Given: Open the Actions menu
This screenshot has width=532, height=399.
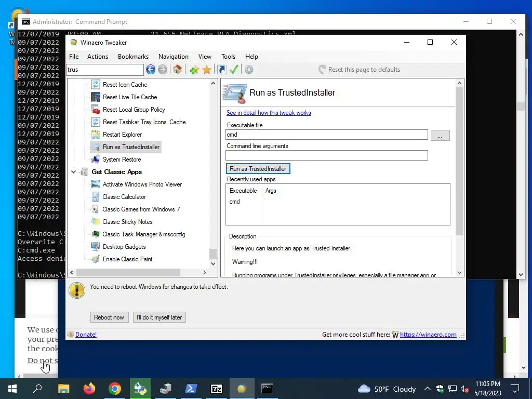Looking at the screenshot, I should coord(98,57).
